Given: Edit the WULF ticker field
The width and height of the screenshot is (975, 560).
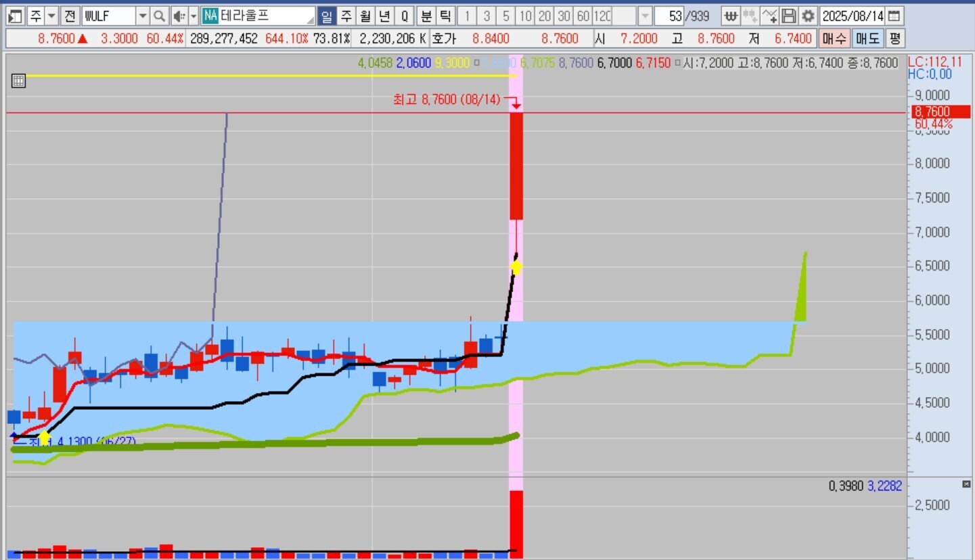Looking at the screenshot, I should [x=108, y=16].
